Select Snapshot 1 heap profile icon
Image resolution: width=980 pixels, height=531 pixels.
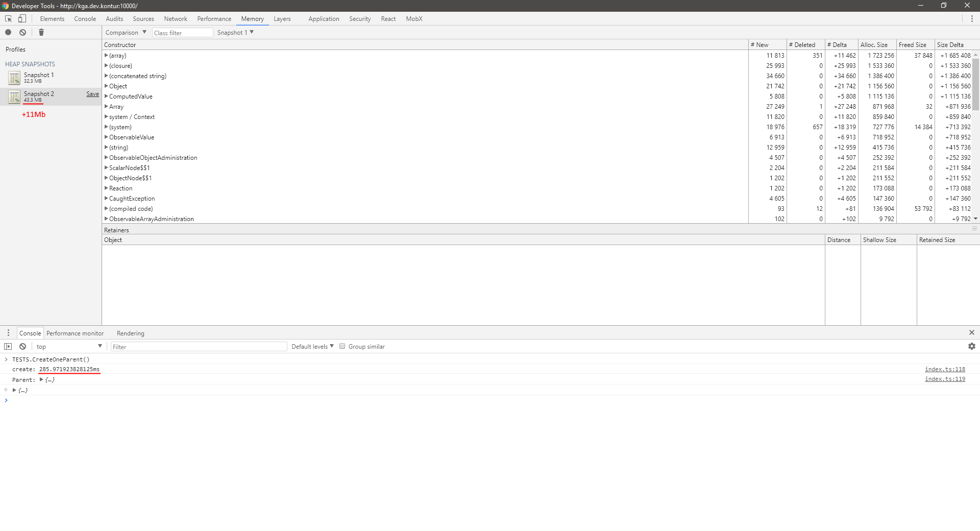point(14,78)
